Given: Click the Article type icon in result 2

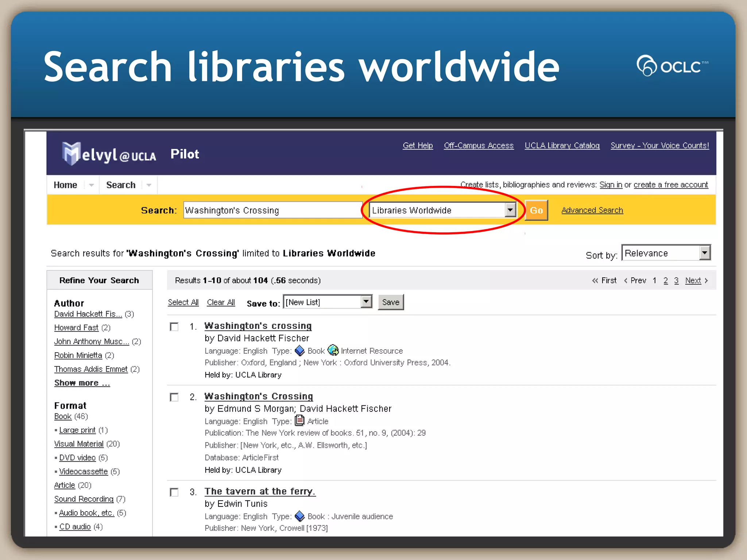Looking at the screenshot, I should click(299, 421).
